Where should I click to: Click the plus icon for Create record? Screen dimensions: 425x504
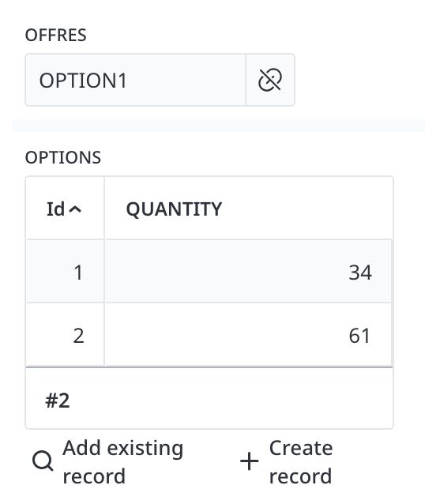[249, 461]
